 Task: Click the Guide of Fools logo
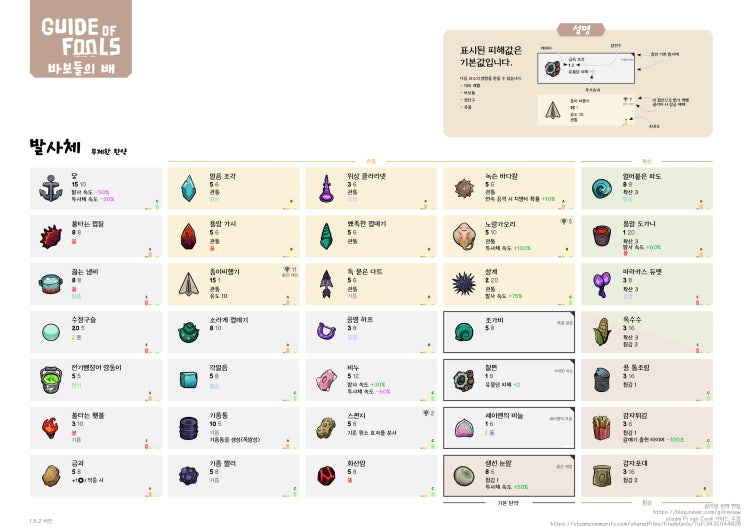coord(81,39)
